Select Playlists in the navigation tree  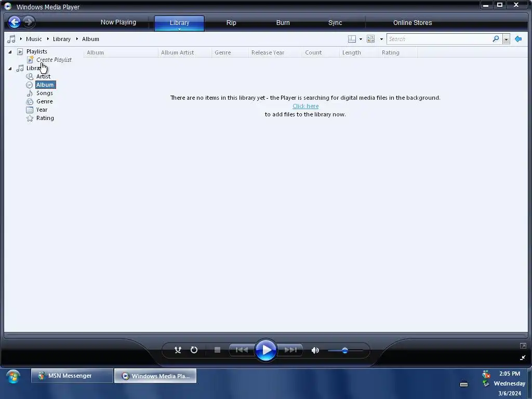37,51
